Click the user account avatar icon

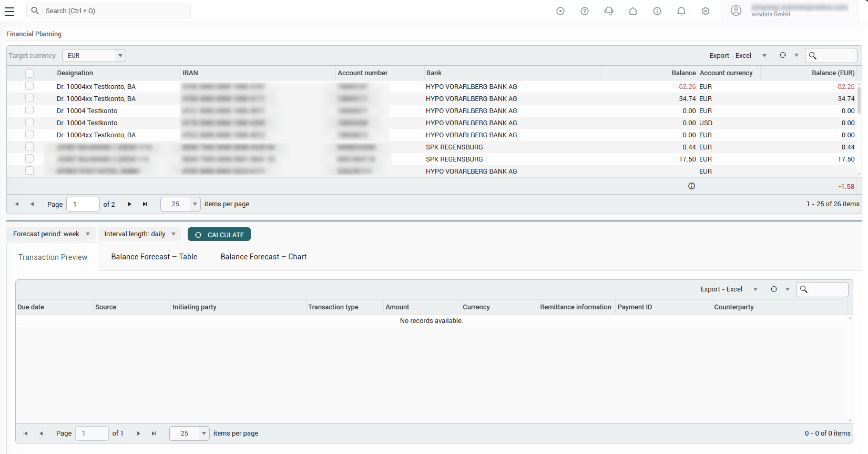tap(736, 11)
